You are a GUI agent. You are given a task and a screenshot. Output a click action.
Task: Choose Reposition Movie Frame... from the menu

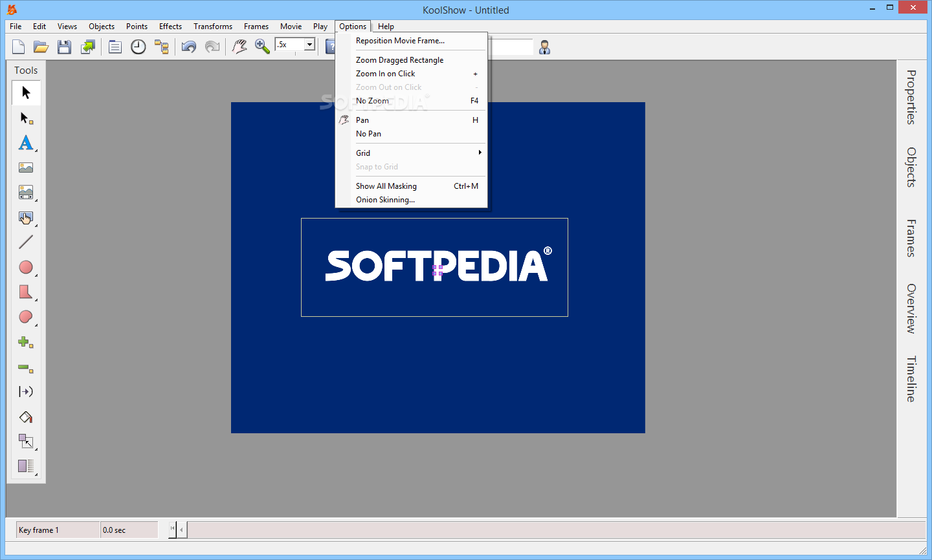coord(411,41)
